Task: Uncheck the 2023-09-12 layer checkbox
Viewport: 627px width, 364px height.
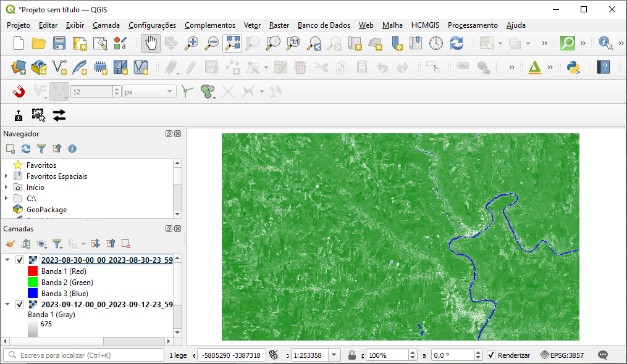Action: (20, 305)
